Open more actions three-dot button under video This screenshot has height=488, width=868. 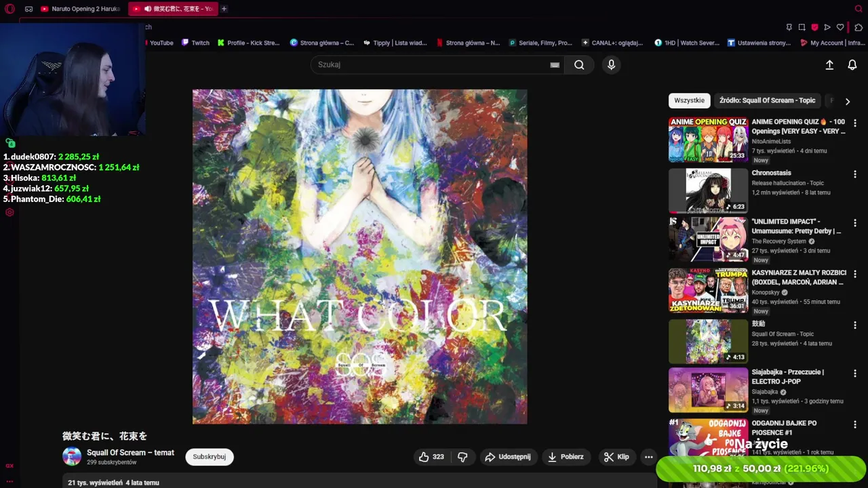[648, 457]
